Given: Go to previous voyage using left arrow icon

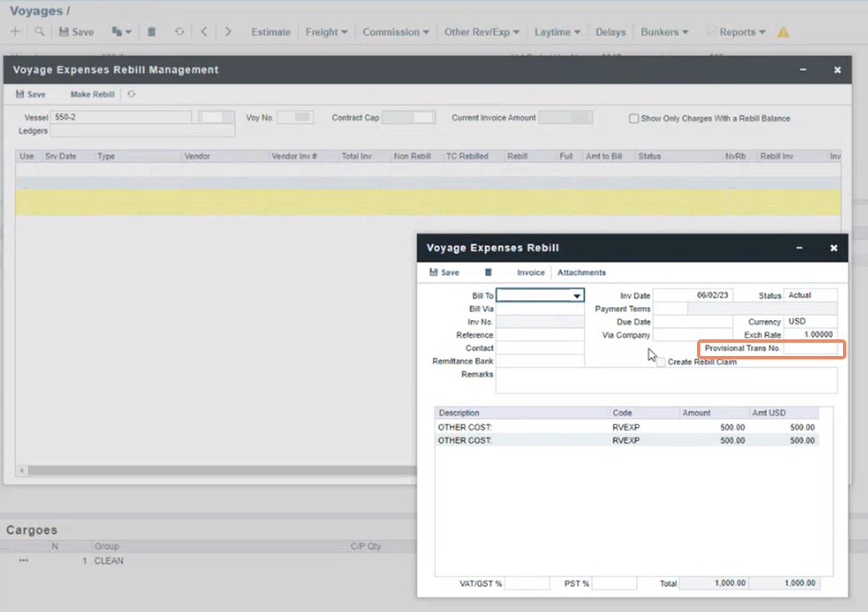Looking at the screenshot, I should 203,31.
